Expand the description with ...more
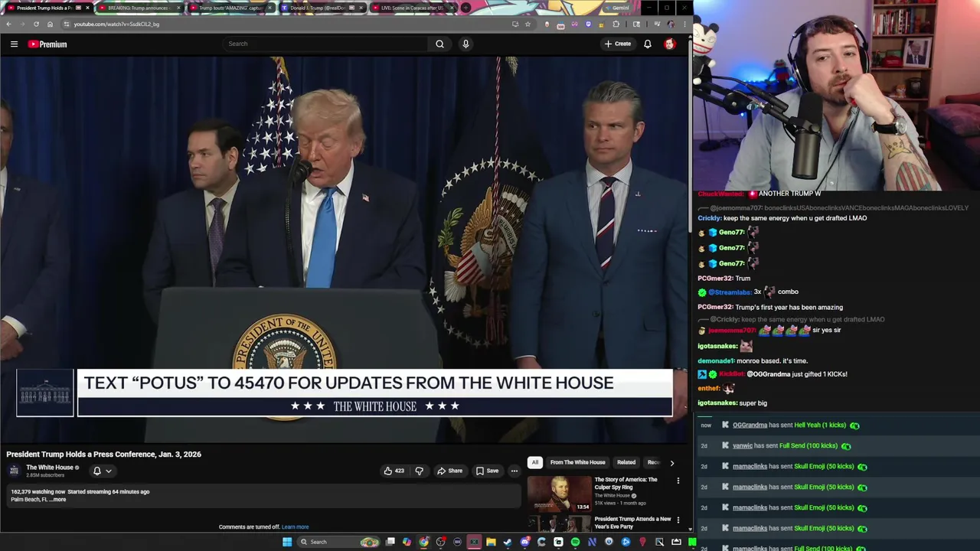The image size is (980, 551). 58,500
